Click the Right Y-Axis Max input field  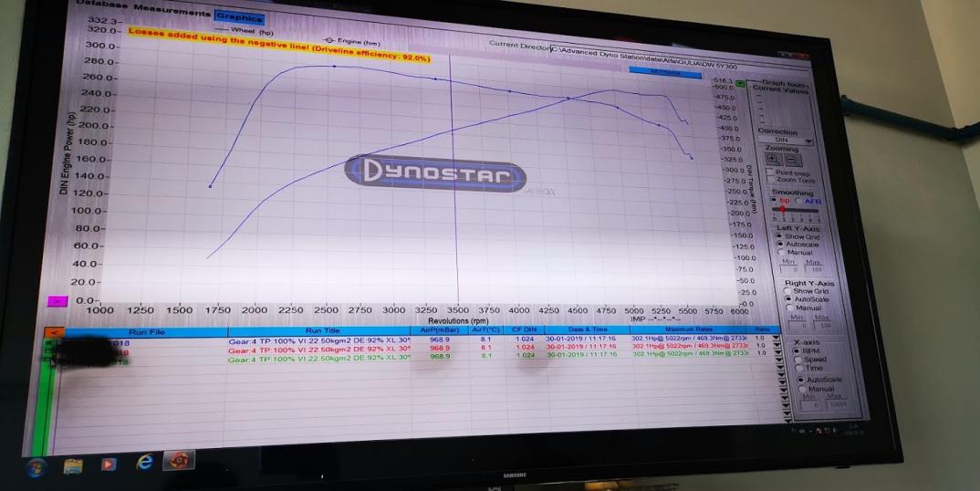pos(824,325)
